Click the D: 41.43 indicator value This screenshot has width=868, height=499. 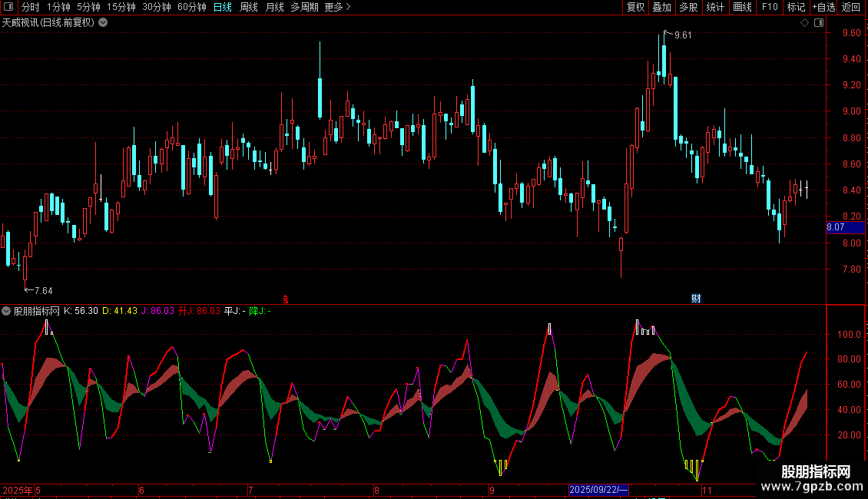tap(120, 311)
